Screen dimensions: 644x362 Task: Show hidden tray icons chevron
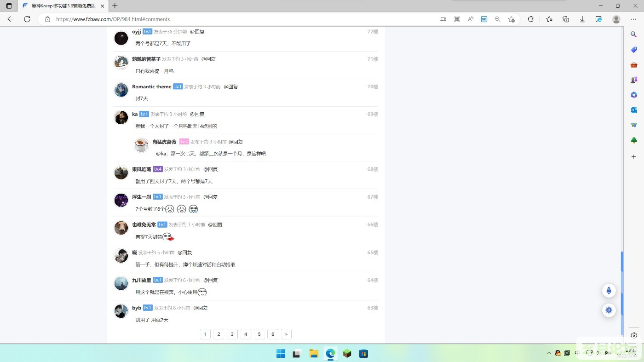[549, 353]
